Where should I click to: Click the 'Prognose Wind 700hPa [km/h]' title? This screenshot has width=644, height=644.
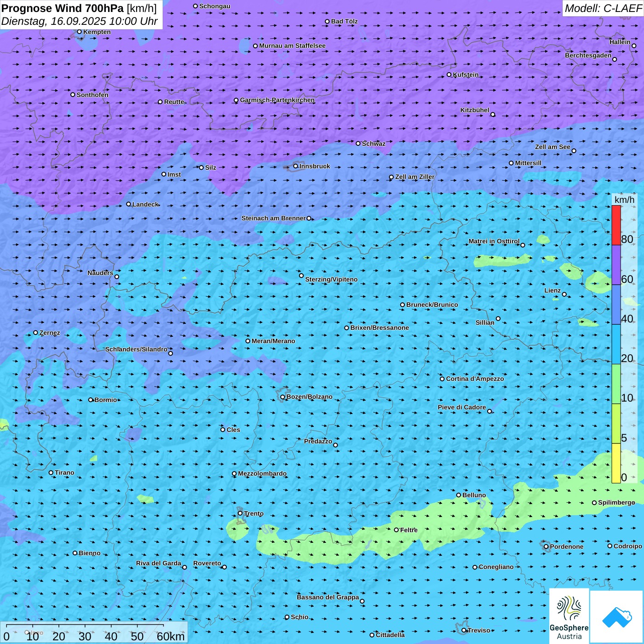(x=79, y=8)
